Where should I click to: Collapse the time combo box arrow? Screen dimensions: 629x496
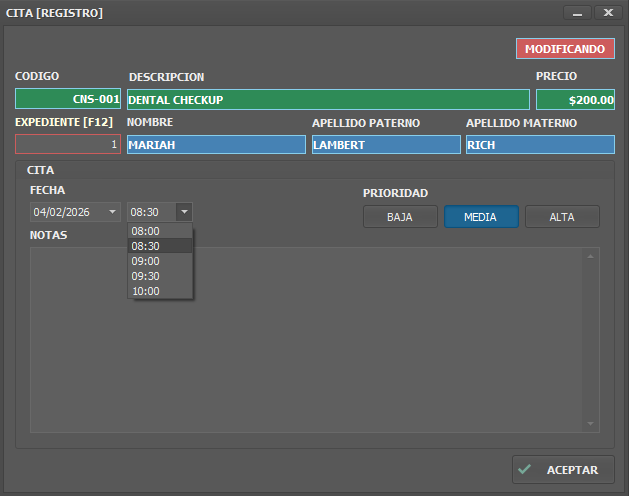click(184, 212)
